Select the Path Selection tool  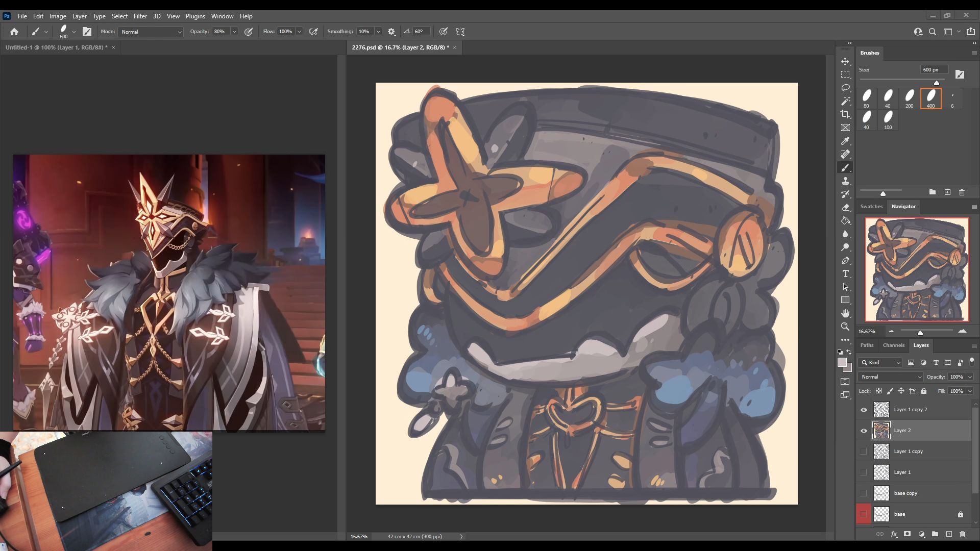click(x=845, y=287)
